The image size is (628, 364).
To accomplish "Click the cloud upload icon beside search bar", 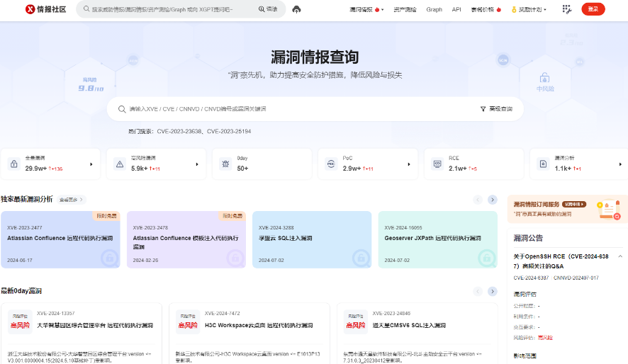I will 296,9.
